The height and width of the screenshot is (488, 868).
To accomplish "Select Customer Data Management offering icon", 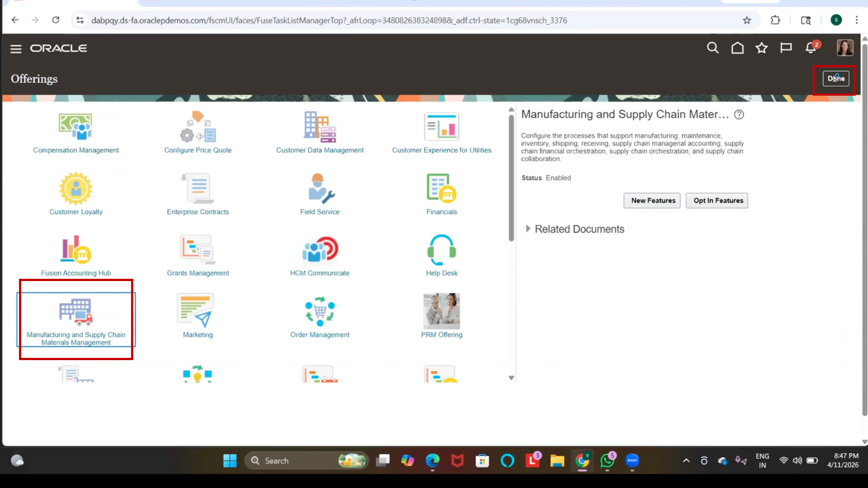I will coord(320,127).
